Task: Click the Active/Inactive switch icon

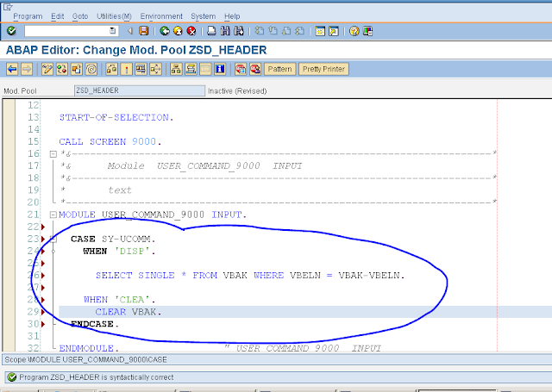Action: pyautogui.click(x=62, y=69)
